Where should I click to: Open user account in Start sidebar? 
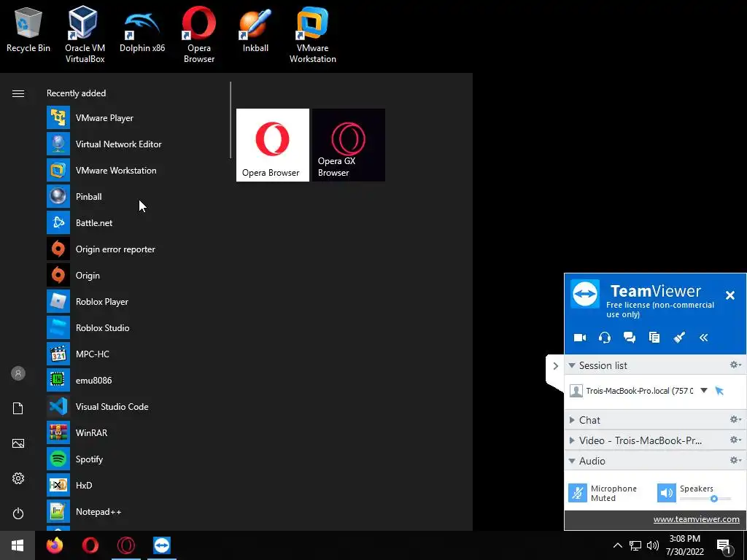(x=18, y=373)
